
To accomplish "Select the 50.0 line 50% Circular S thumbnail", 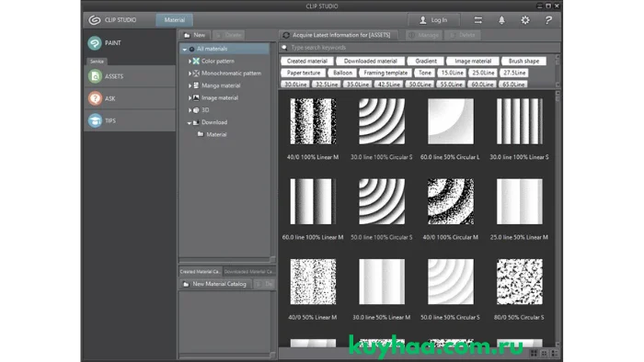I will [451, 282].
